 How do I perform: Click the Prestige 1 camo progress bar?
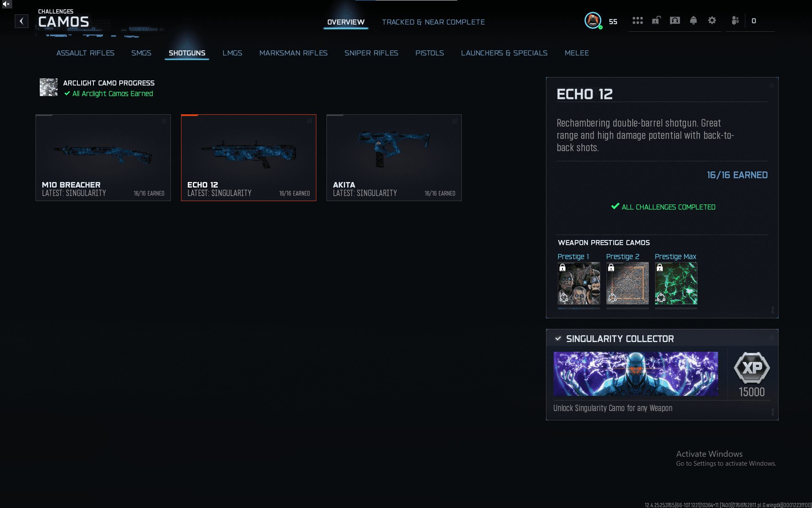coord(579,309)
